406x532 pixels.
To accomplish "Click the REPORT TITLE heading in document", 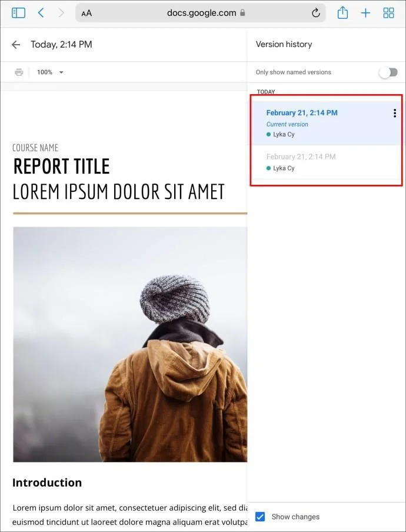I will coord(61,166).
